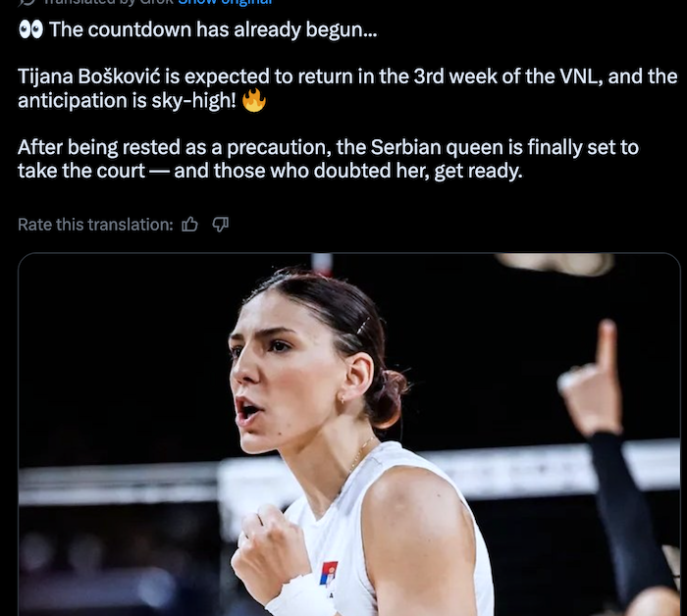Click the eyes emoji before The countdown
687x616 pixels.
tap(30, 29)
